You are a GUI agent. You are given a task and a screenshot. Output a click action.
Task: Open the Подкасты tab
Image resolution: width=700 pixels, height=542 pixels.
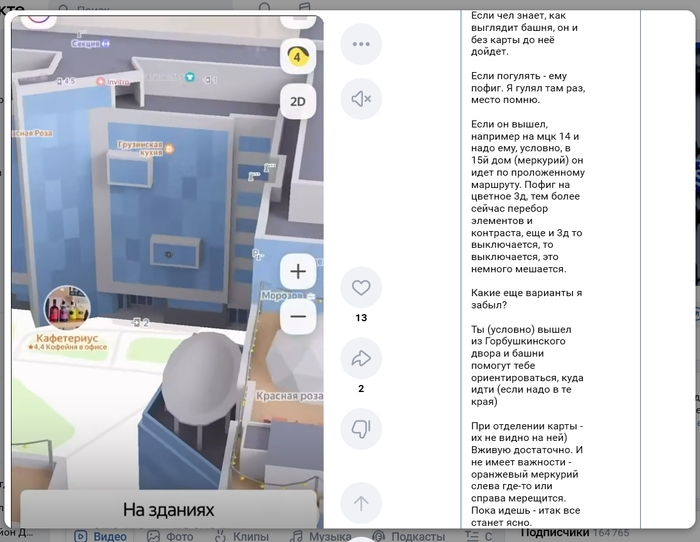(409, 536)
